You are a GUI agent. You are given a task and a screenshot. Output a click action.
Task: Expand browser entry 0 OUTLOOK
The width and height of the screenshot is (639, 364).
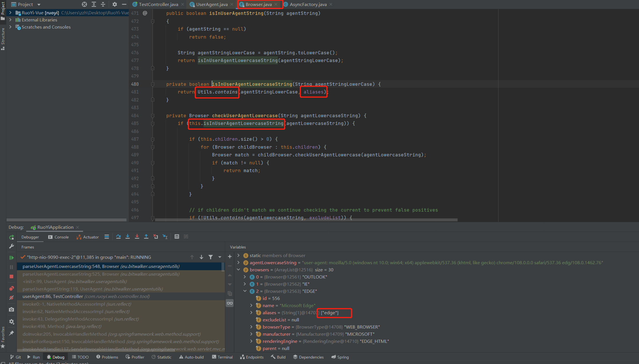pyautogui.click(x=245, y=277)
